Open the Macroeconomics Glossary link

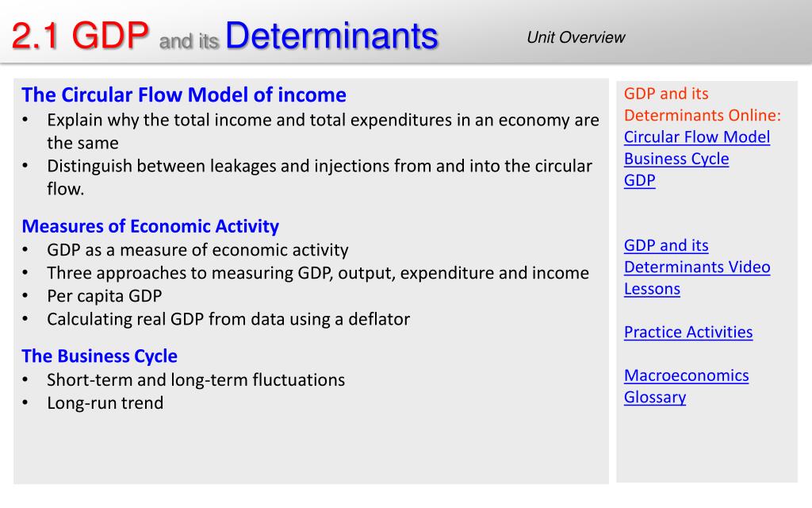coord(686,387)
